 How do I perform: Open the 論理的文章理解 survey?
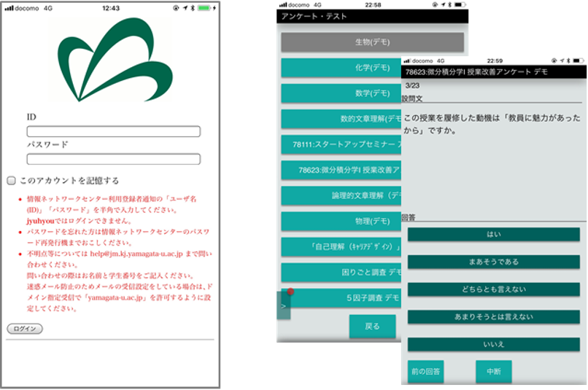pyautogui.click(x=341, y=195)
